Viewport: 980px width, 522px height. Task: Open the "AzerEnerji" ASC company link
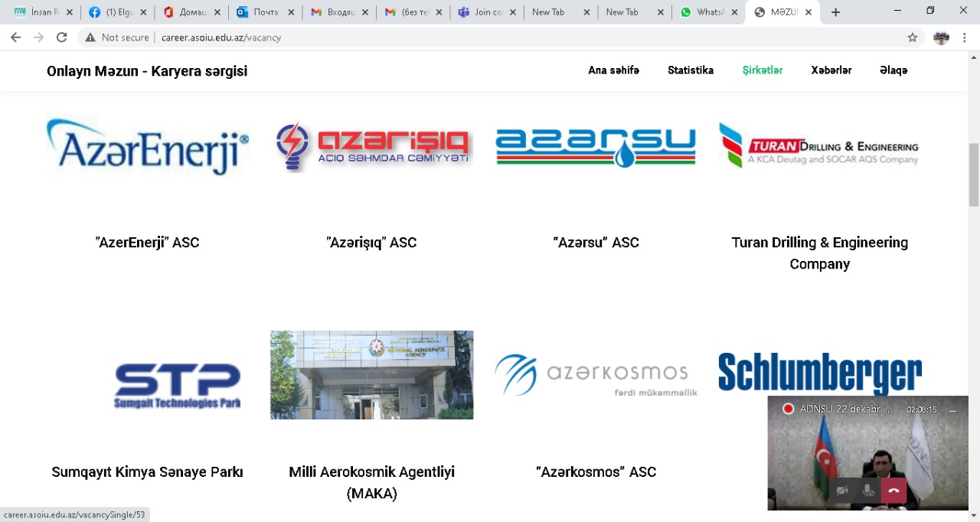pos(147,243)
